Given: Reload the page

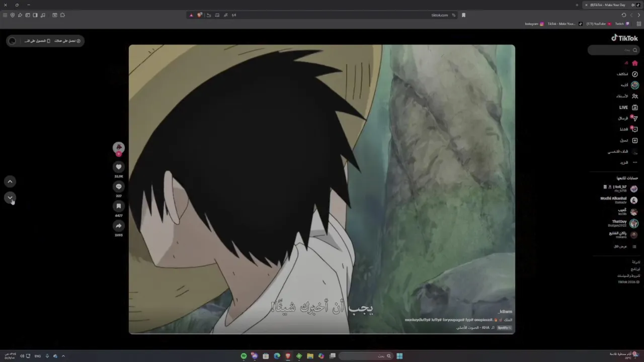Looking at the screenshot, I should click(624, 15).
